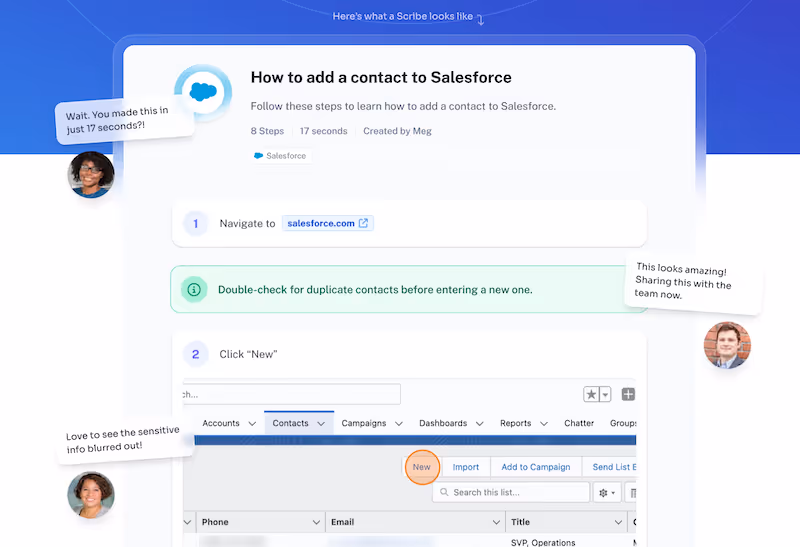Expand the Dashboards tab chevron
This screenshot has width=800, height=547.
click(480, 424)
